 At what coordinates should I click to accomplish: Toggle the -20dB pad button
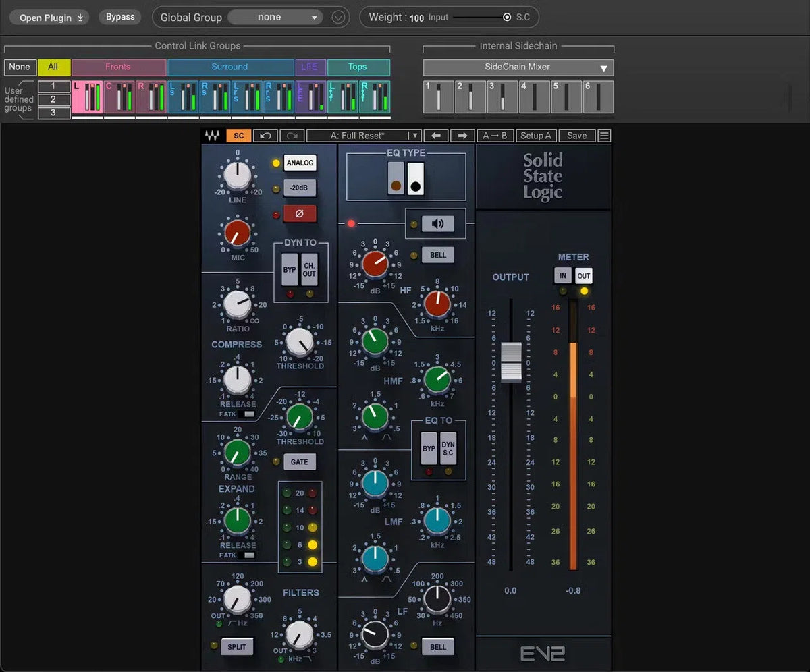[300, 188]
